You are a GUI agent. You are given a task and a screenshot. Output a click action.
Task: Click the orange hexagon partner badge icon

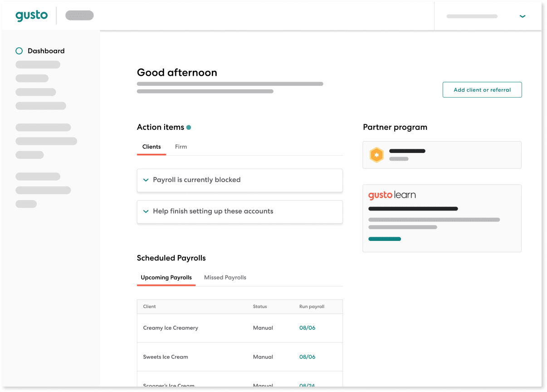pos(376,155)
